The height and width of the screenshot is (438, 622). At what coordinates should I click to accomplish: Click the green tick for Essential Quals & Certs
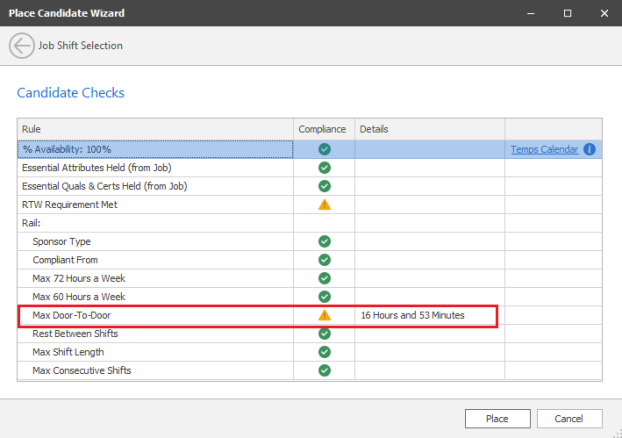click(x=324, y=186)
